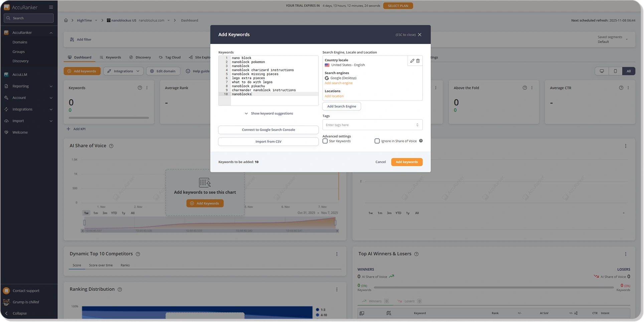
Task: Open Above the Fold options menu
Action: coord(532,88)
